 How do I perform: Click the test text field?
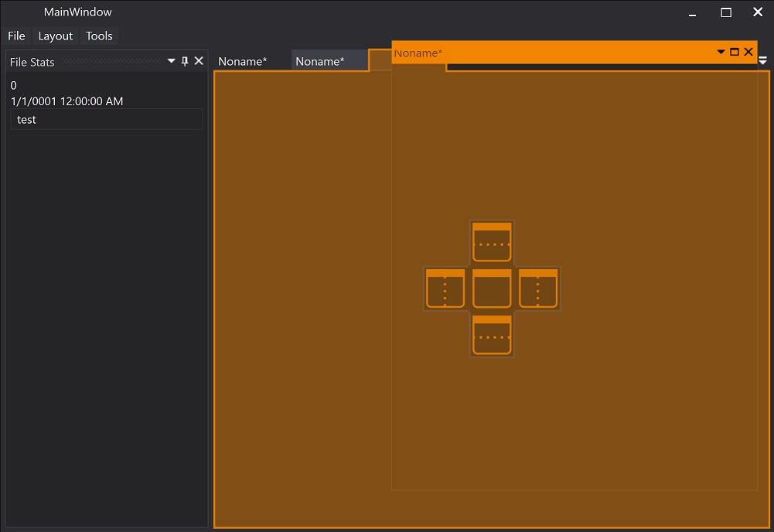coord(106,120)
